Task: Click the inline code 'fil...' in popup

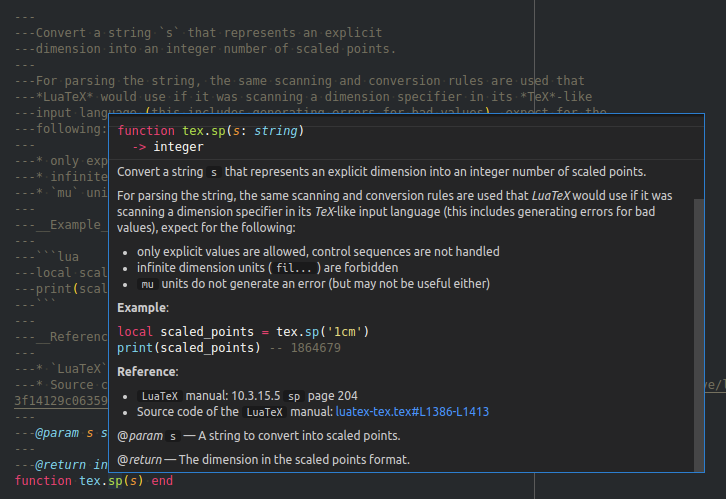Action: tap(294, 268)
